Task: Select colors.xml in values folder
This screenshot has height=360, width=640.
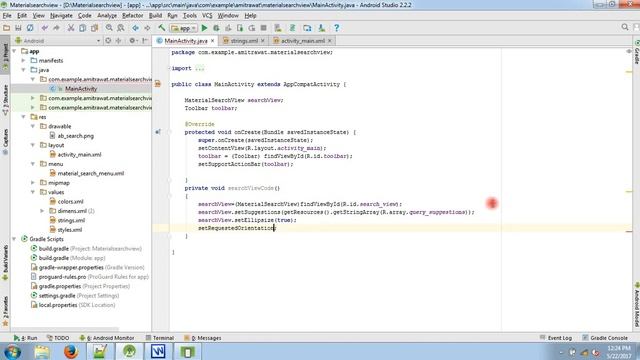Action: pyautogui.click(x=70, y=201)
